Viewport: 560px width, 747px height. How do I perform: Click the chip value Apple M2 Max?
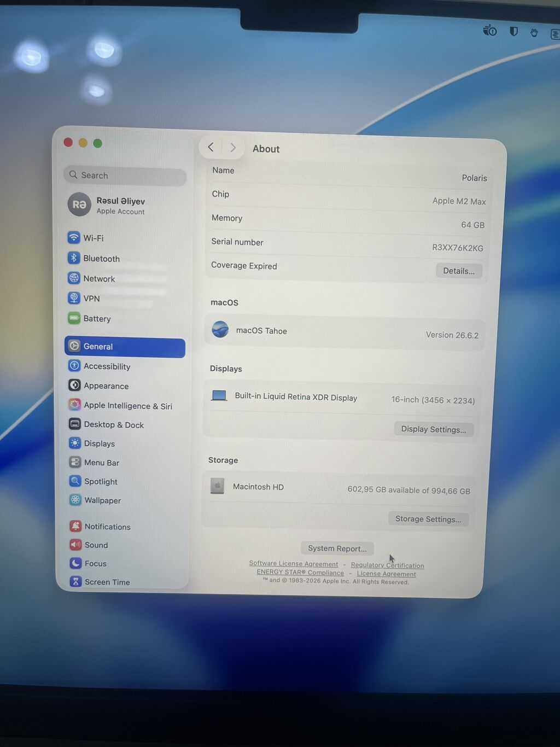coord(459,201)
